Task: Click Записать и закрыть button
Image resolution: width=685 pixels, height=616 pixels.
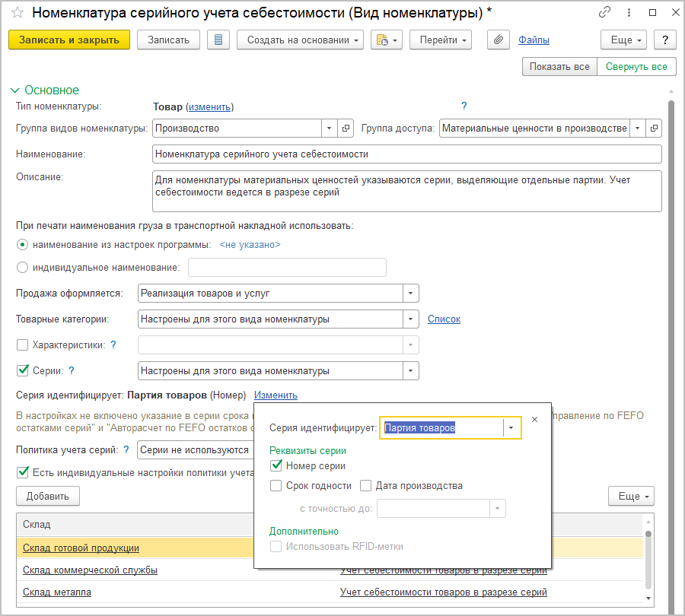Action: 69,40
